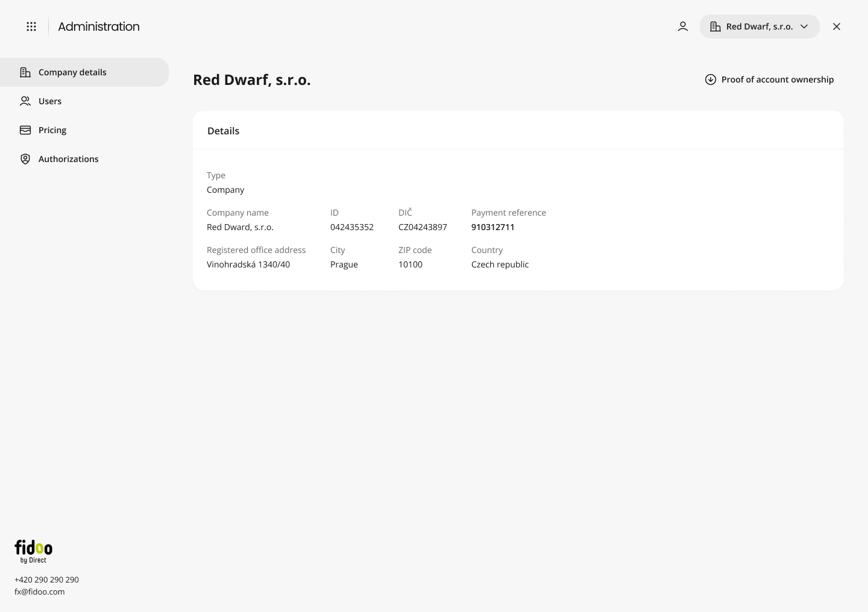Click the Country value Czech republic
868x612 pixels.
click(500, 264)
